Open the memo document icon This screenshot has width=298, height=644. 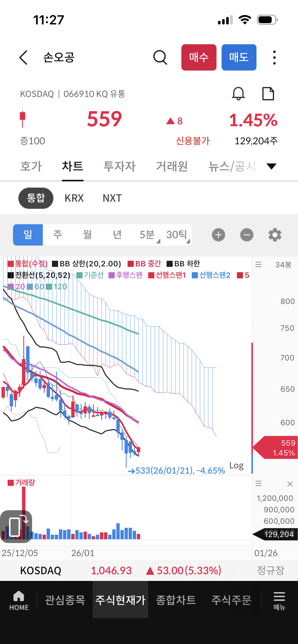(x=268, y=94)
